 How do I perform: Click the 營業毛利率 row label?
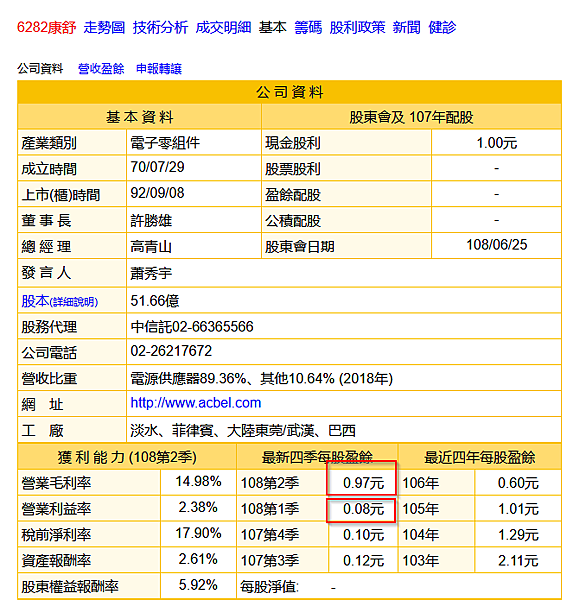point(56,483)
